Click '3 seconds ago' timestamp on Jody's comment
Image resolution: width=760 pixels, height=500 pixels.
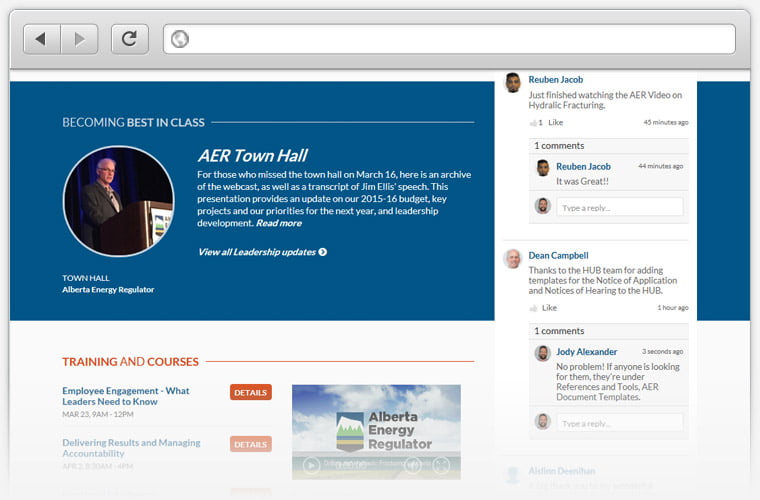[x=663, y=351]
